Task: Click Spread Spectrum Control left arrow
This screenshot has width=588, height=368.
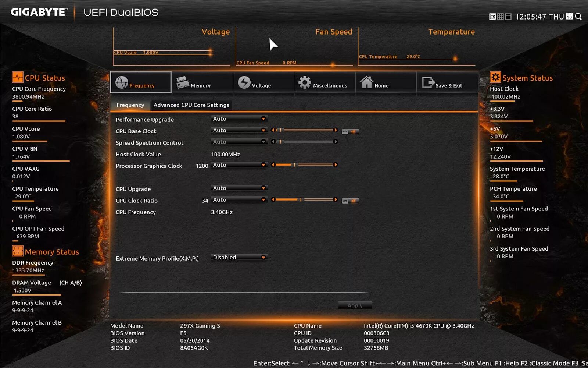Action: click(x=273, y=142)
